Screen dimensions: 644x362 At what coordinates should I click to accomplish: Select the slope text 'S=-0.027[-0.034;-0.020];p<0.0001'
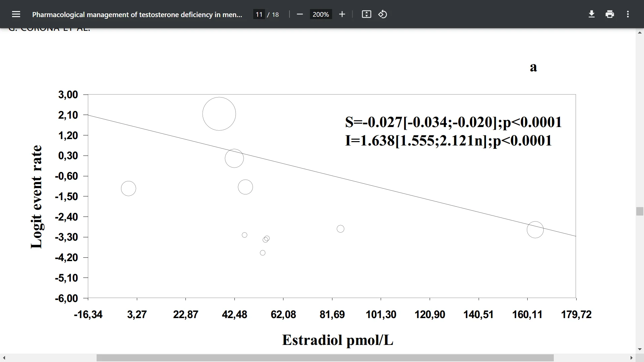pos(453,122)
